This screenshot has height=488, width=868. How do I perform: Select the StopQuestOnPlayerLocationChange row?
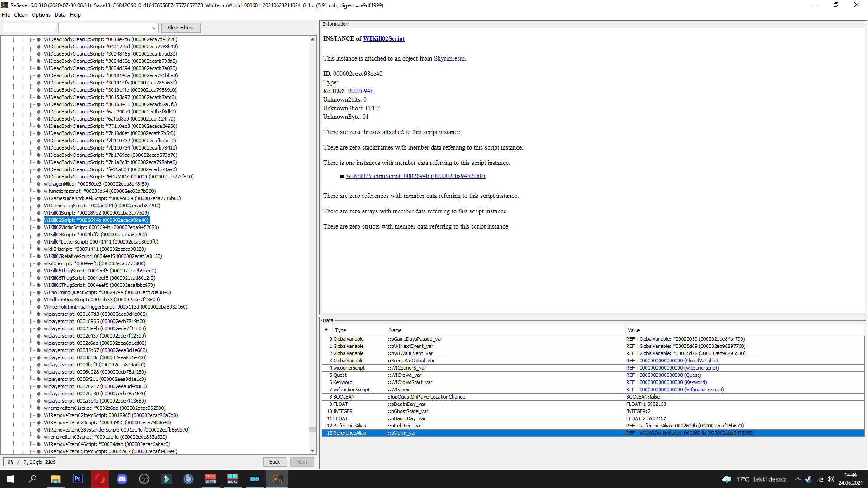point(593,397)
